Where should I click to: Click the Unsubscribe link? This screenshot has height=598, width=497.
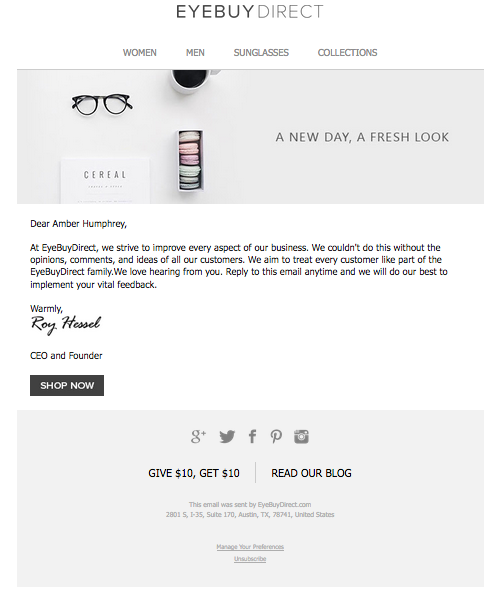click(250, 559)
